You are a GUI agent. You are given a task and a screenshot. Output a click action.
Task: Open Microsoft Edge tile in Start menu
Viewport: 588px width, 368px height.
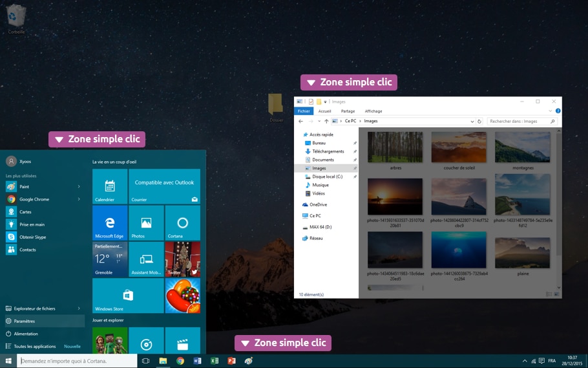pyautogui.click(x=110, y=223)
